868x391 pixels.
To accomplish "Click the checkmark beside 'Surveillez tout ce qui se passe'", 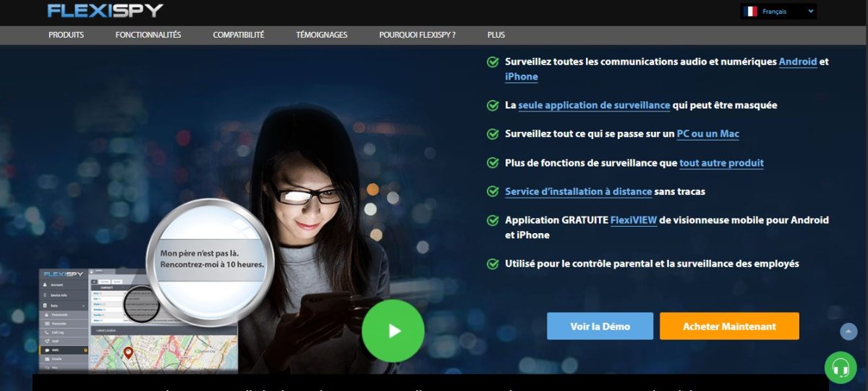I will click(493, 134).
